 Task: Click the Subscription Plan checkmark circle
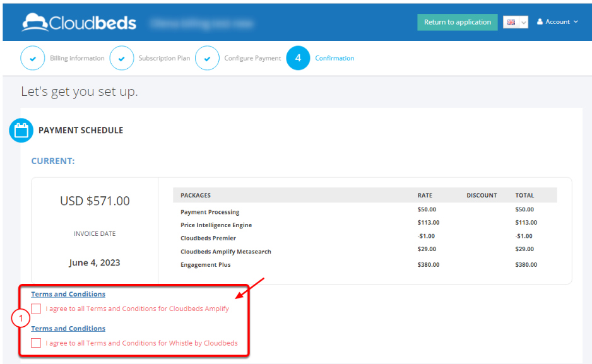(x=122, y=58)
